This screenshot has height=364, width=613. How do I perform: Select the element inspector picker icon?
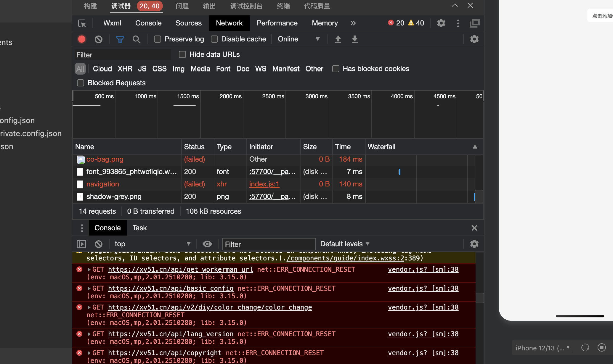click(82, 23)
